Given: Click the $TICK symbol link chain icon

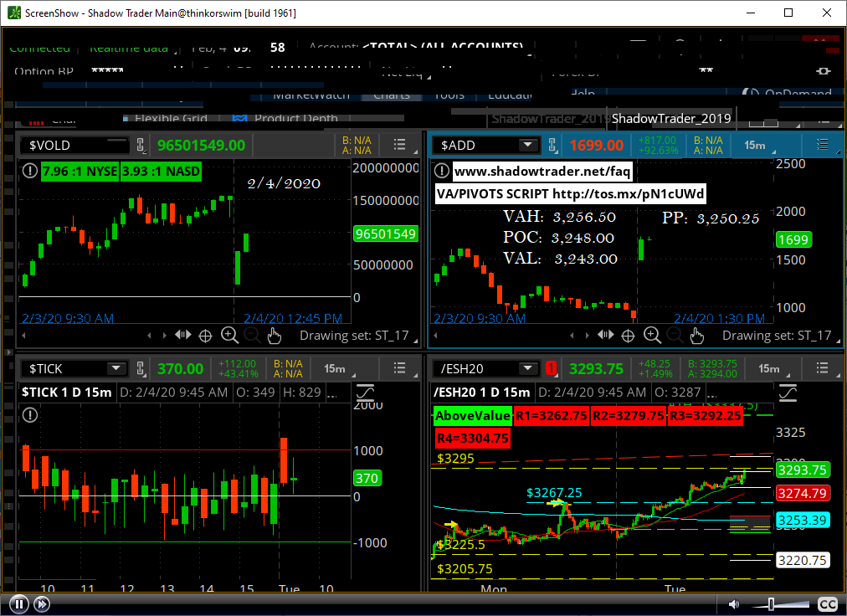Looking at the screenshot, I should 141,368.
